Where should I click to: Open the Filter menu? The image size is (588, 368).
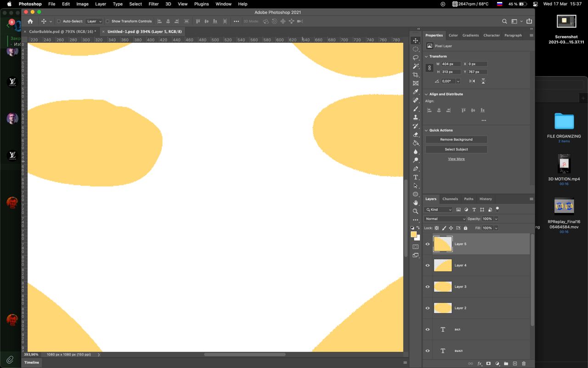(153, 4)
